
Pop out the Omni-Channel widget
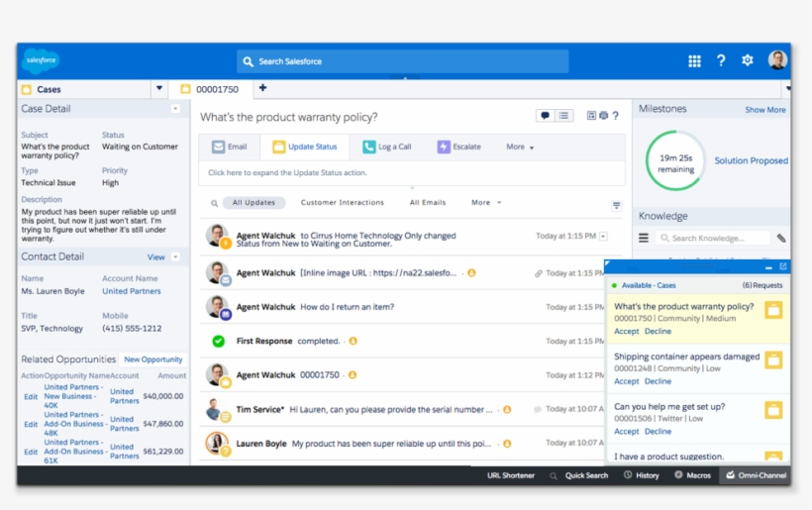tap(783, 266)
